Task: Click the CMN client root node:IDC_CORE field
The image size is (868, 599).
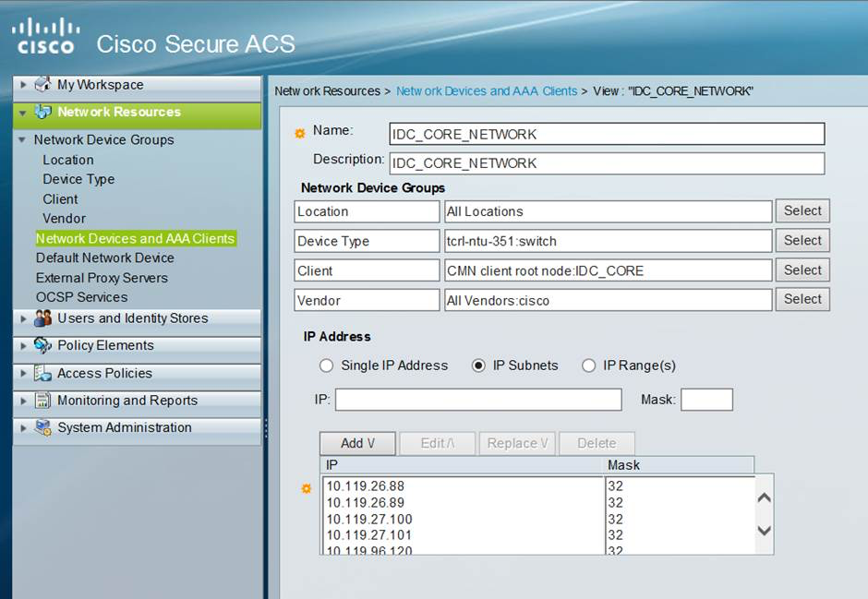Action: (609, 271)
